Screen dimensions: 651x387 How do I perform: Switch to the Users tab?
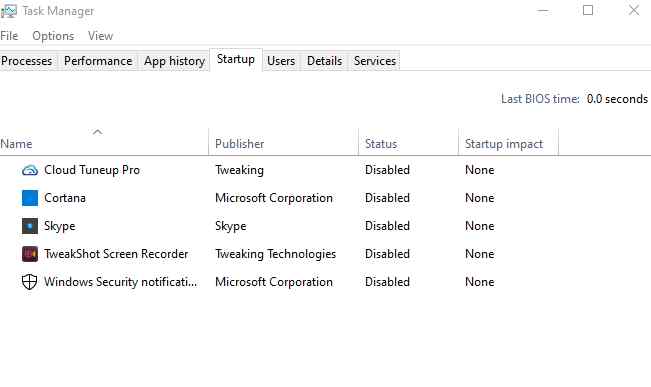coord(281,61)
